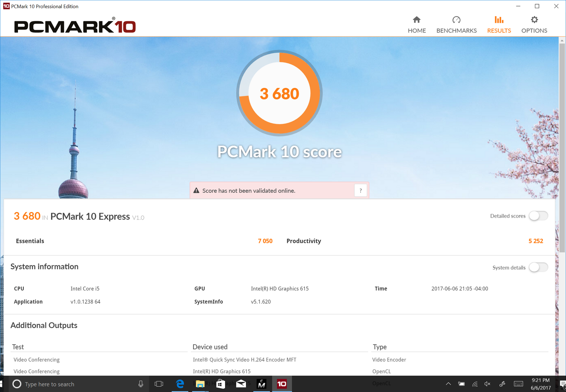Screen dimensions: 566x392
Task: Click the PCMark 10 logo
Action: click(75, 25)
